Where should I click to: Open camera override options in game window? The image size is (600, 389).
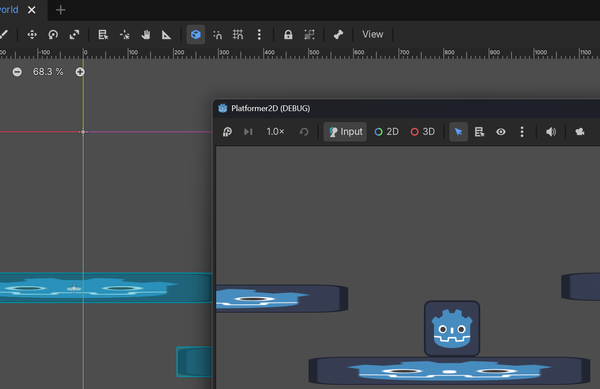click(580, 132)
